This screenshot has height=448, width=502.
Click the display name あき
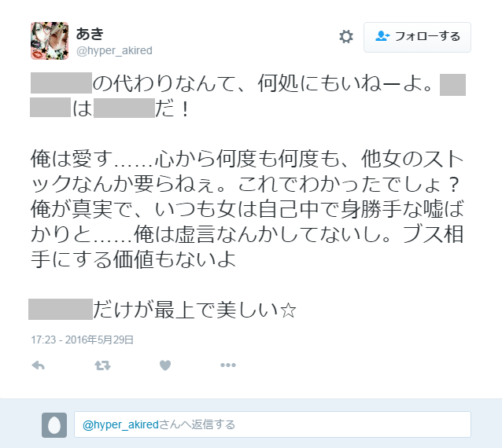click(90, 34)
